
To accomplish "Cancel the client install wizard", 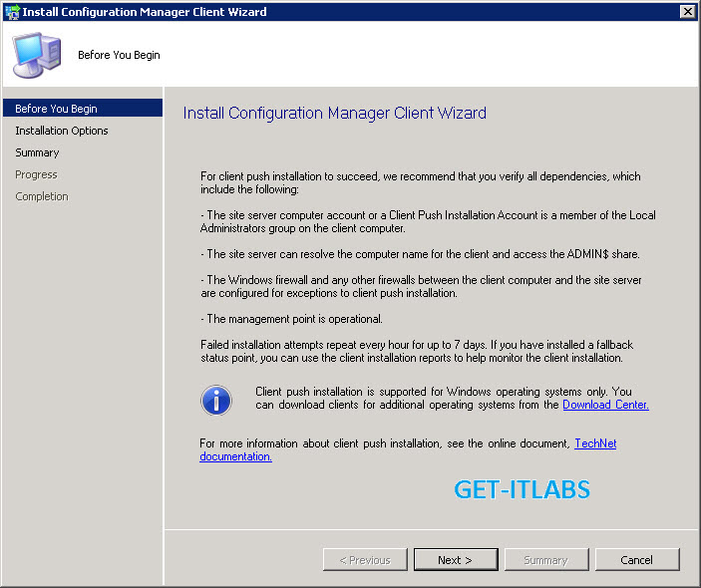I will 637,559.
